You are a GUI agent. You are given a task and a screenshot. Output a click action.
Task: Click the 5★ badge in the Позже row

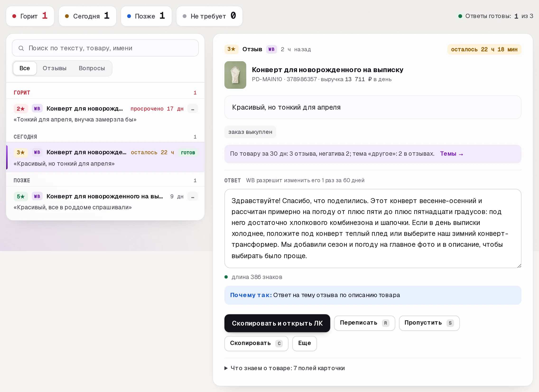click(21, 196)
